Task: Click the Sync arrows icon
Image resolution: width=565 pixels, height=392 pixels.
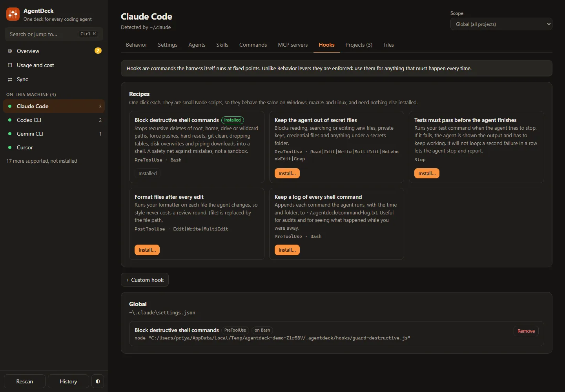Action: pos(10,79)
